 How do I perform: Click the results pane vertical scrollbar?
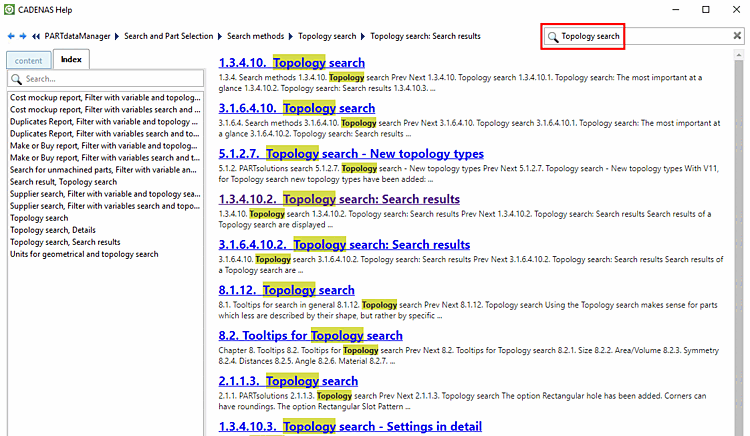739,249
